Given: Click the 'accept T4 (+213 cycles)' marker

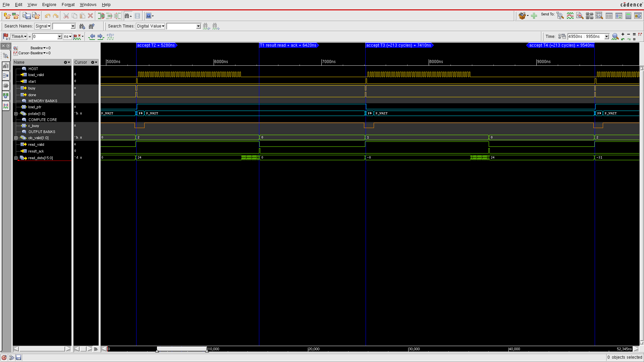Looking at the screenshot, I should 561,45.
